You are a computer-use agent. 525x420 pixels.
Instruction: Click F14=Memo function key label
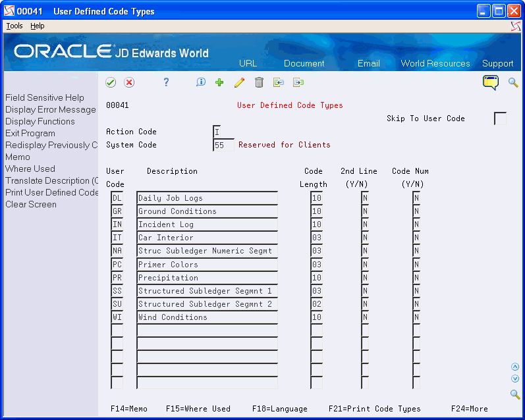(x=129, y=409)
